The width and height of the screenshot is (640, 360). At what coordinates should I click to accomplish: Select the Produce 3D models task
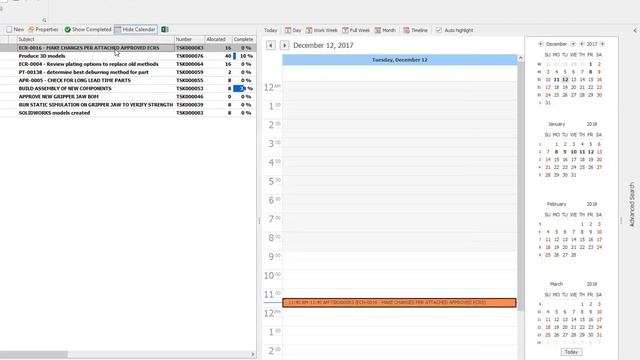[127, 56]
